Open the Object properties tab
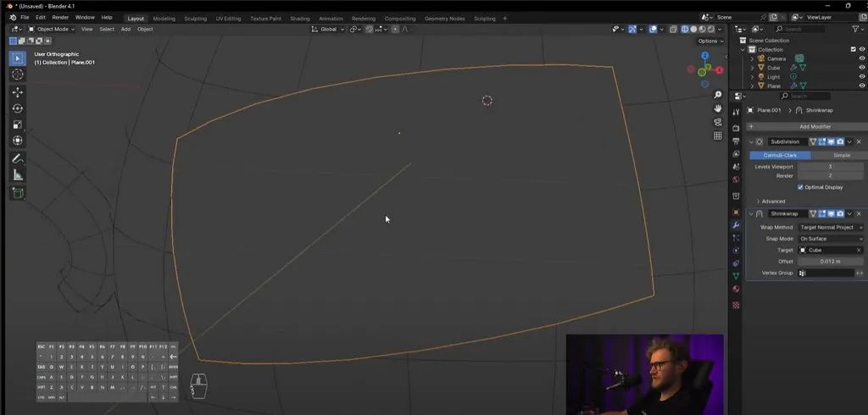868x415 pixels. 736,213
